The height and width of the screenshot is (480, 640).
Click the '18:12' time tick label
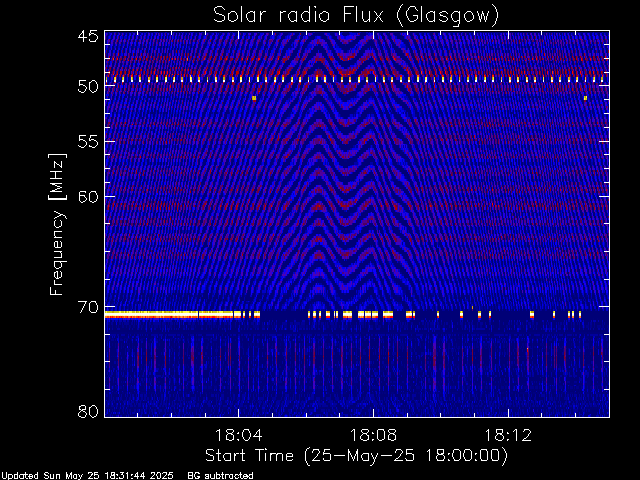click(508, 435)
